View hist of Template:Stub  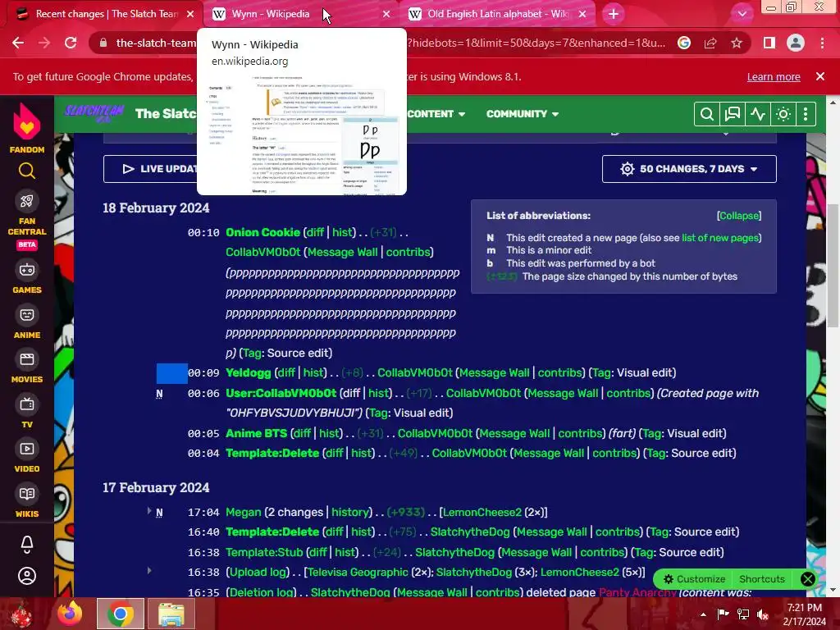pyautogui.click(x=345, y=552)
